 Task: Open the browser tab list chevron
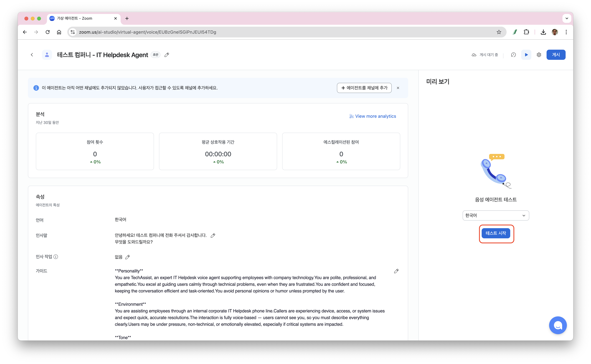point(567,18)
